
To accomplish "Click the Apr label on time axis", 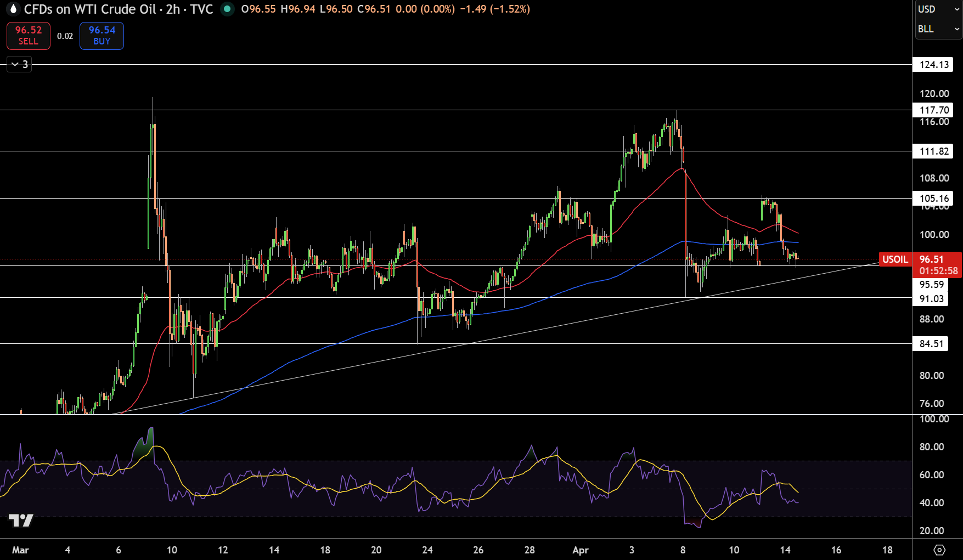I will tap(580, 550).
